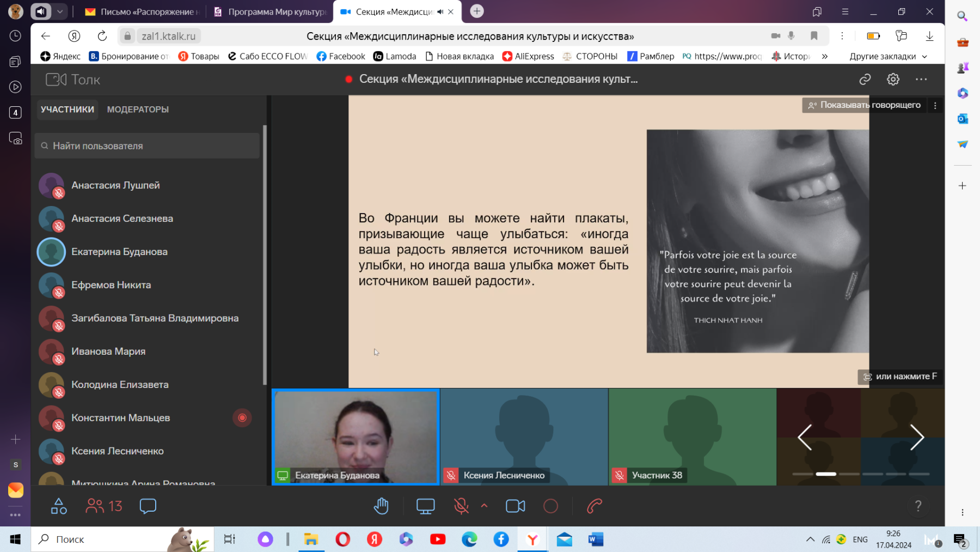Click the recording indicator beside Константин Мальцев
The height and width of the screenshot is (552, 980).
click(x=242, y=418)
